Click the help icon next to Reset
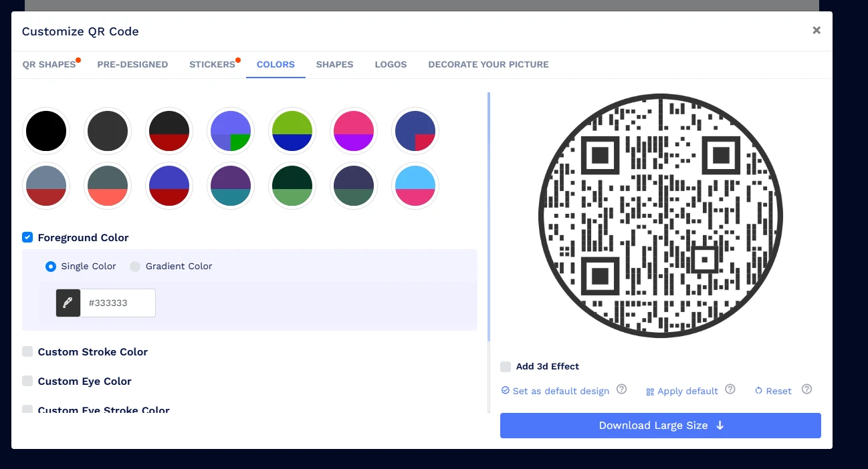The height and width of the screenshot is (469, 868). 806,389
